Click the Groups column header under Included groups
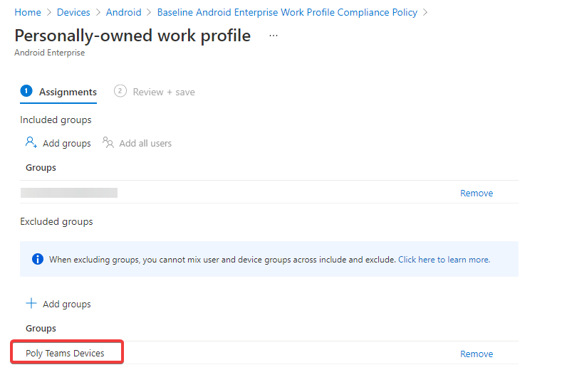 click(41, 167)
